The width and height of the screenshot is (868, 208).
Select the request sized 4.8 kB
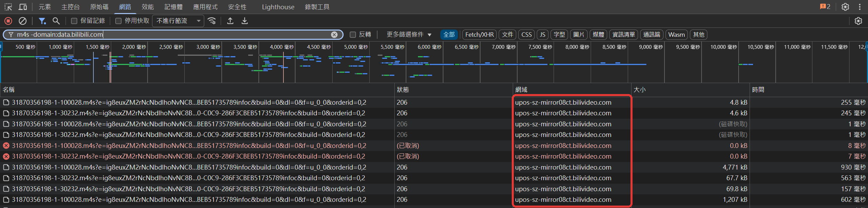point(434,103)
